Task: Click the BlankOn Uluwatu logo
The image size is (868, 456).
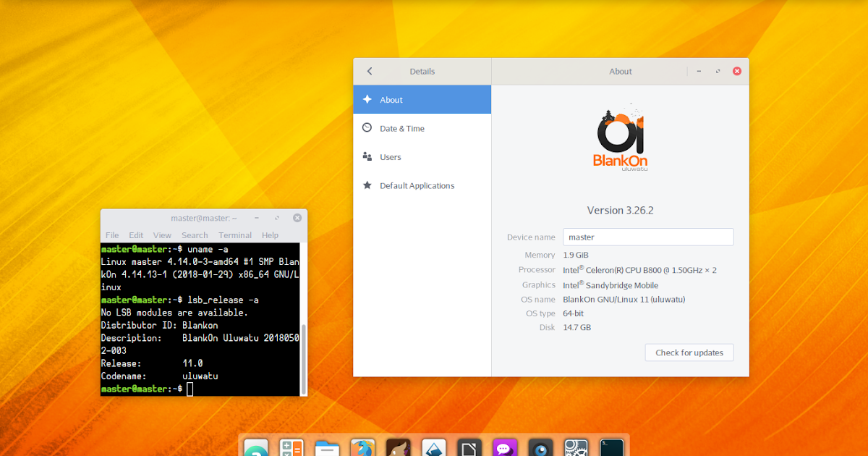Action: pos(620,138)
